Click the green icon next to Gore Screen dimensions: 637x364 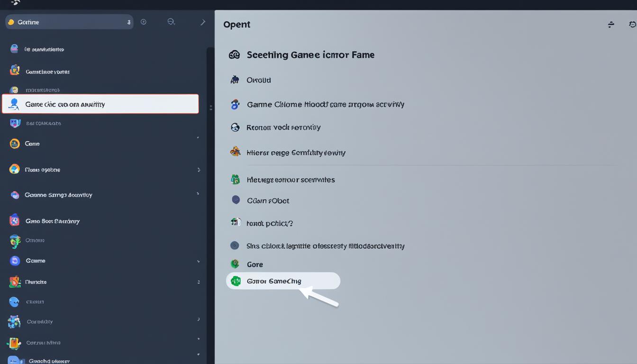235,264
